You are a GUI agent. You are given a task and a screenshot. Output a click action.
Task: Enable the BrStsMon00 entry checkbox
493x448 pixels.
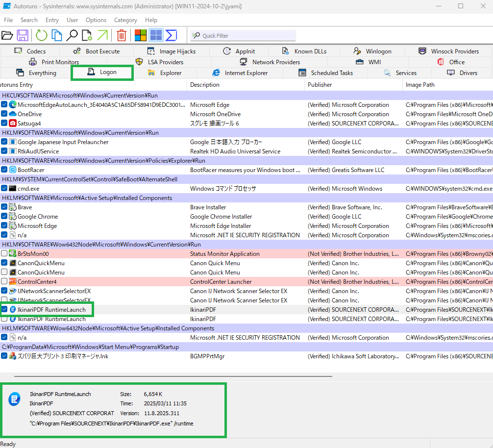(x=4, y=253)
